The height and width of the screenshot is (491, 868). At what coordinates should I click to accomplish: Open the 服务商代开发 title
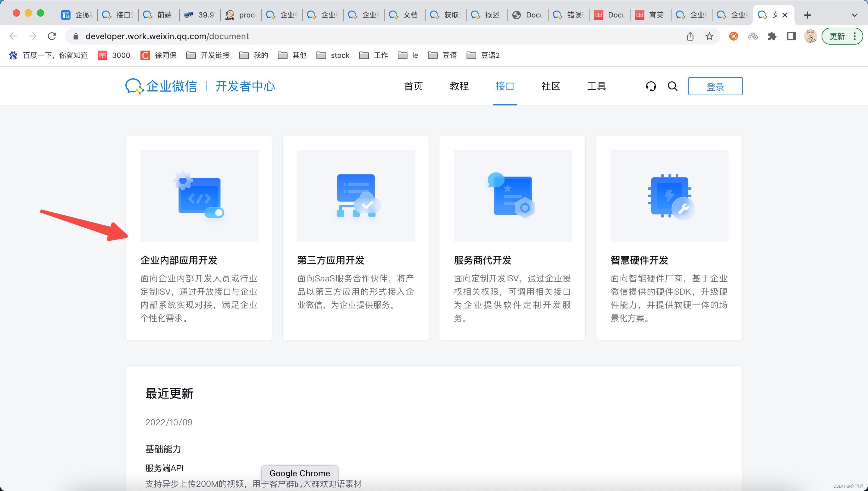point(483,260)
